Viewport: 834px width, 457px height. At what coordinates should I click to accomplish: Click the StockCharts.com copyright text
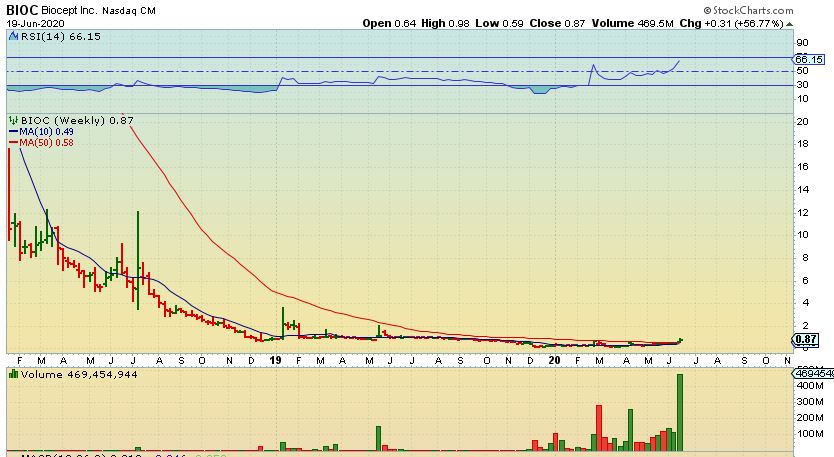[748, 10]
